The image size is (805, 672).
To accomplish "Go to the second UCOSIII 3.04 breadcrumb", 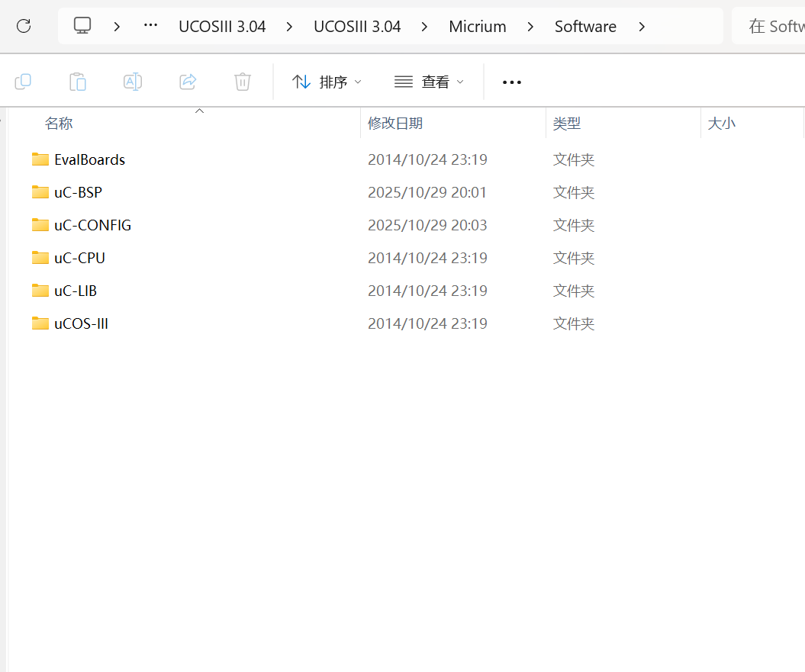I will 357,26.
